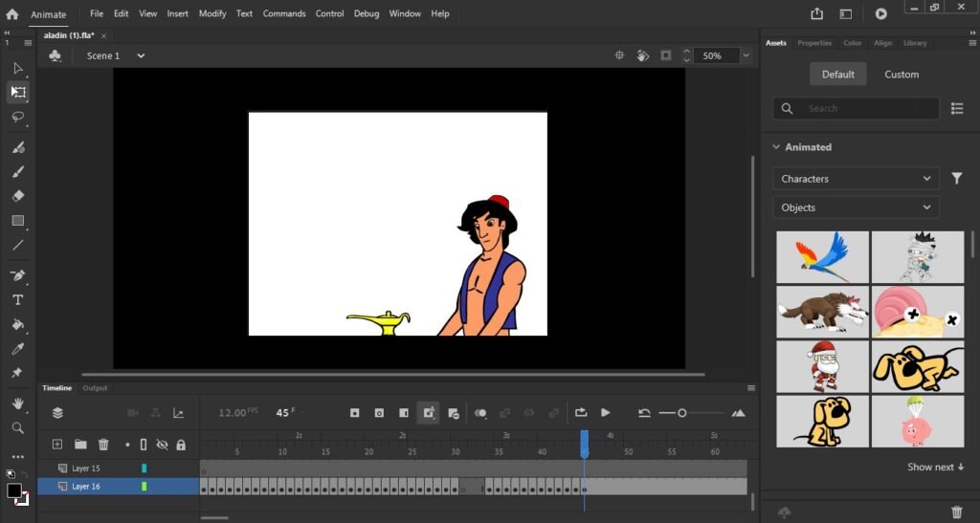
Task: Toggle show all layers as outlines
Action: click(144, 445)
